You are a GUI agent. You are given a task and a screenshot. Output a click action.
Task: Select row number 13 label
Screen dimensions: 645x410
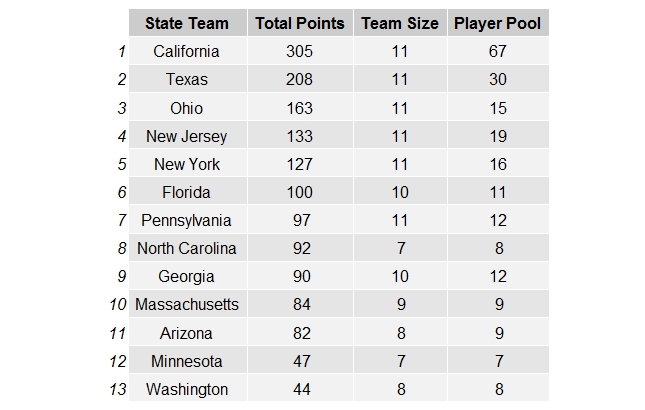tap(118, 389)
